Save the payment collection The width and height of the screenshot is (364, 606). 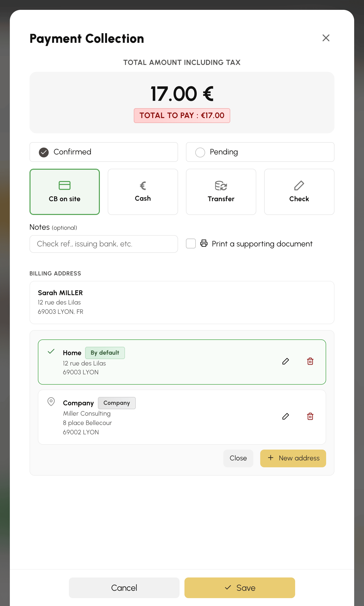tap(240, 588)
